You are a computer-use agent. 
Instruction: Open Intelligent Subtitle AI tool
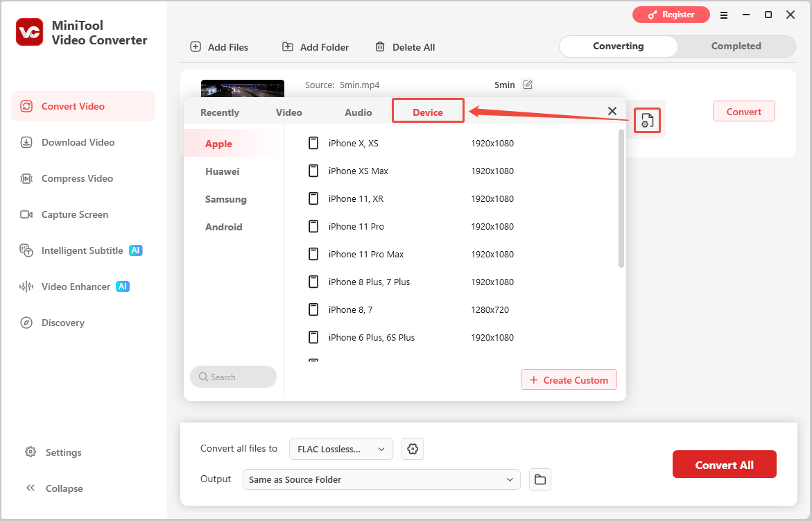[x=83, y=250]
